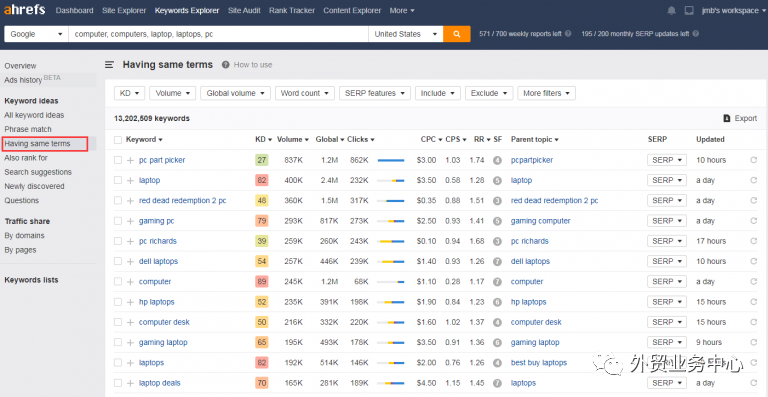Open SERP button for hp laptops row
Viewport: 768px width, 397px height.
tap(667, 302)
